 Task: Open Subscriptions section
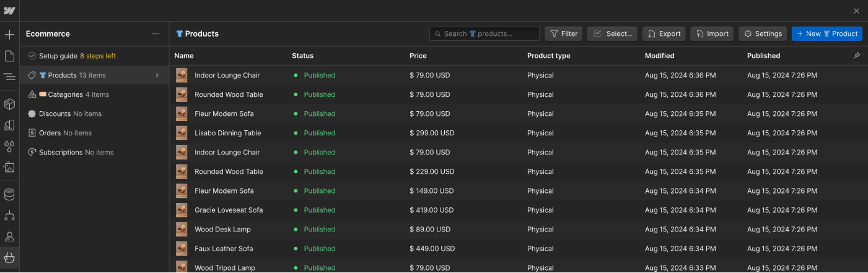[x=94, y=152]
